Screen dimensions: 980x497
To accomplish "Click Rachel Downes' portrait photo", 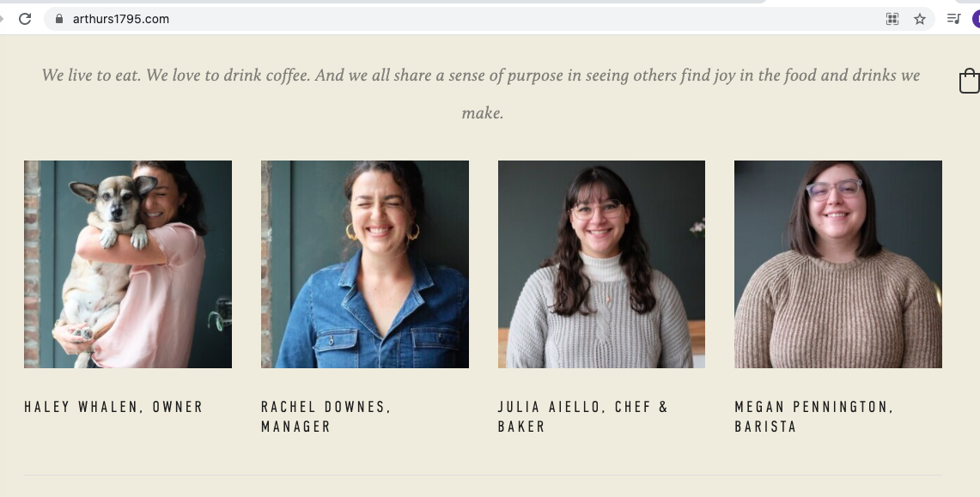I will point(365,264).
